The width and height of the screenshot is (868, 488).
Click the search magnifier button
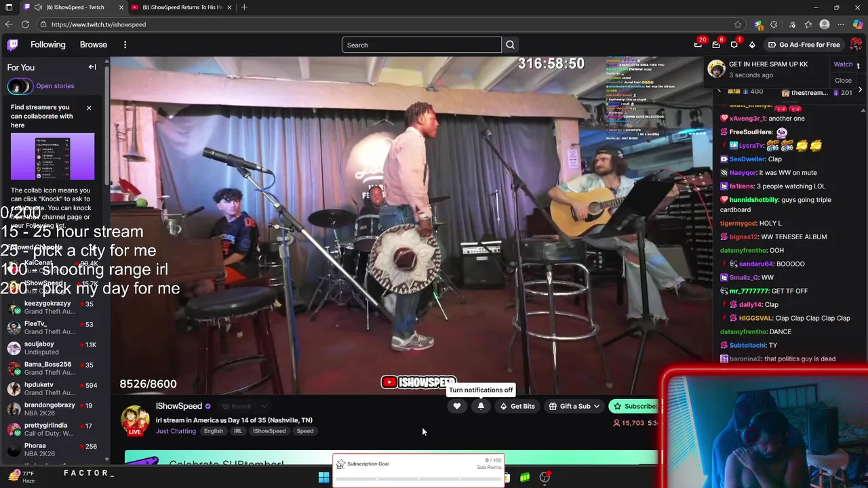510,45
